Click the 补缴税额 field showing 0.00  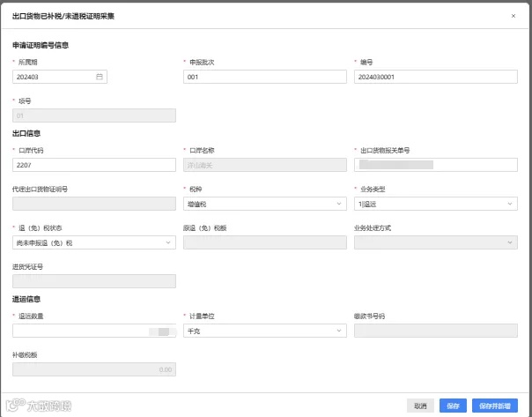[x=94, y=369]
